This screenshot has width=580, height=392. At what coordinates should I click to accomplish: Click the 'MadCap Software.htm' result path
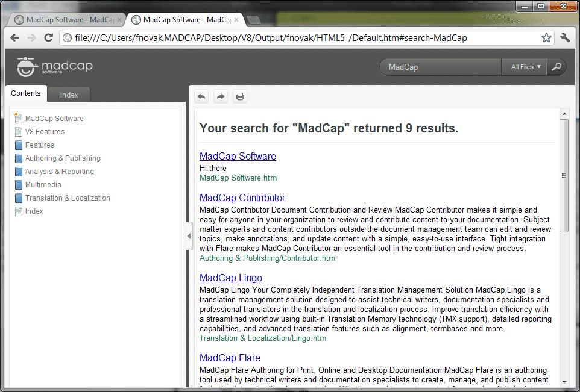tap(238, 178)
